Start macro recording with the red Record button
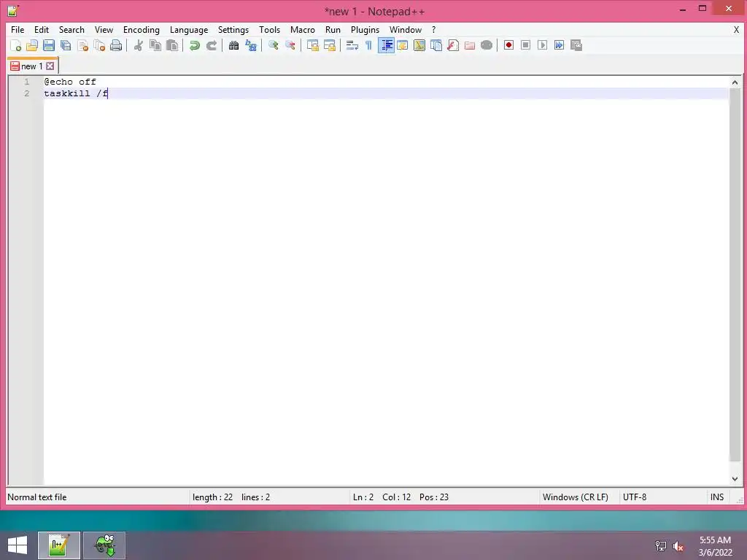This screenshot has height=560, width=747. (x=508, y=45)
